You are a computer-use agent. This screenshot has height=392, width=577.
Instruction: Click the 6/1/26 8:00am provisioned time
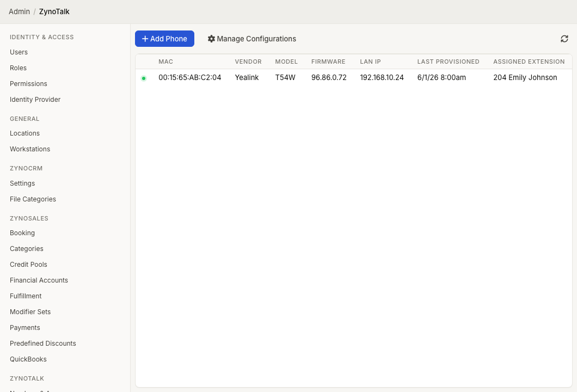click(441, 78)
